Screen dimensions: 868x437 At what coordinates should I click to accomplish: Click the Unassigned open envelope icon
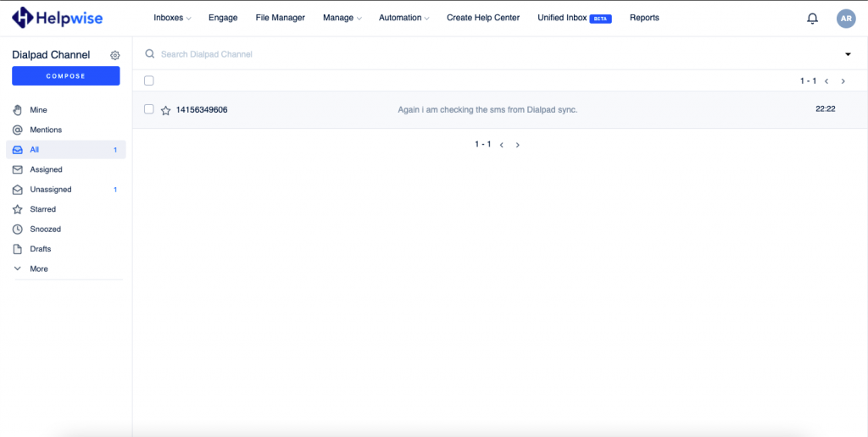click(18, 190)
